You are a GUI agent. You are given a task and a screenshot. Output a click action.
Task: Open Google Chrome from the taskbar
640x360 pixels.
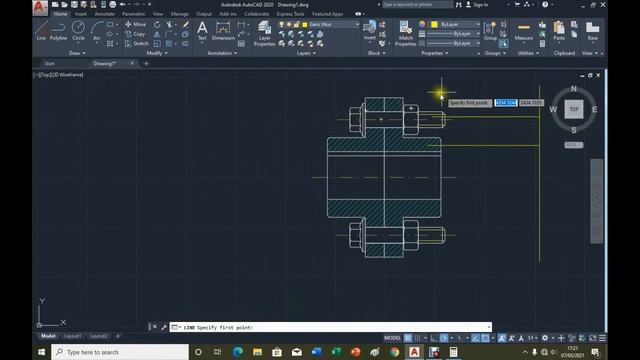pyautogui.click(x=394, y=352)
